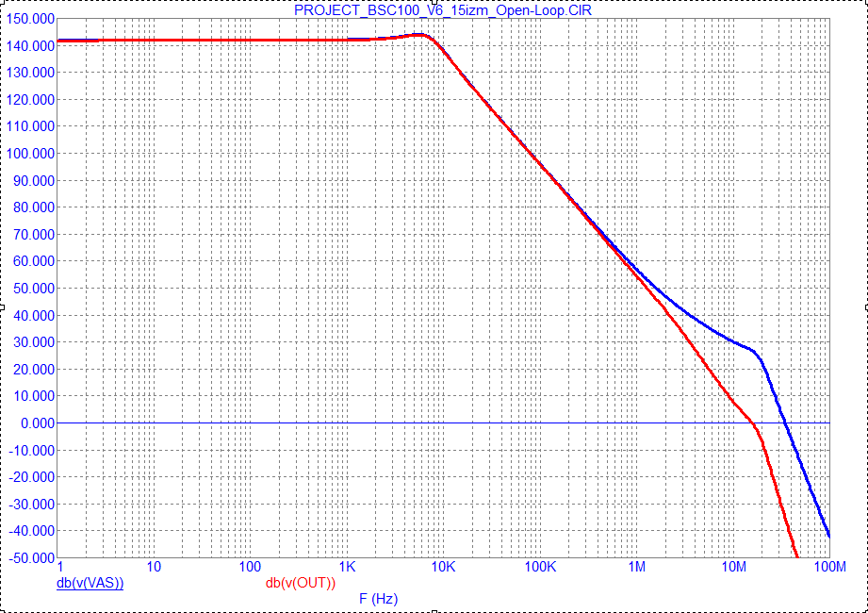Click the 100K frequency axis label

(x=540, y=567)
